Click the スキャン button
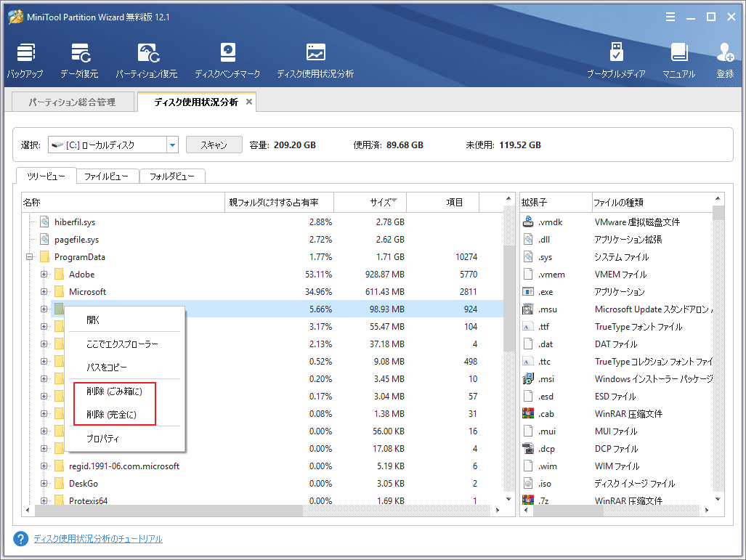 coord(214,145)
